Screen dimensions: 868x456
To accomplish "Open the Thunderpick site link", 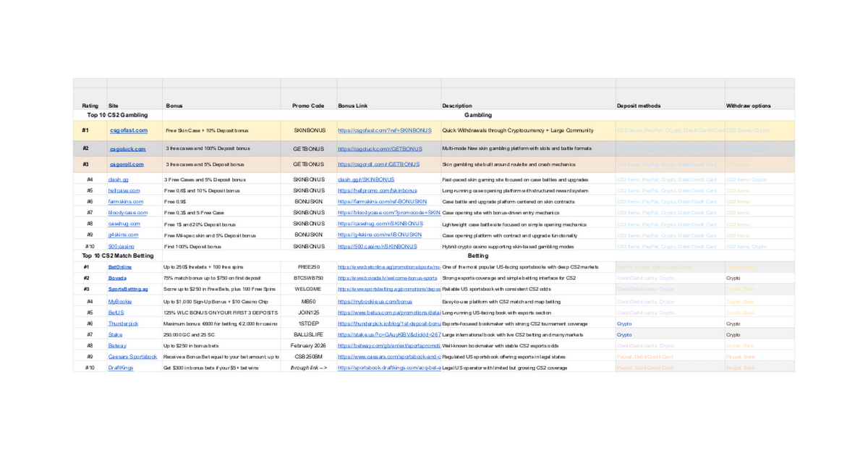I will tap(123, 324).
